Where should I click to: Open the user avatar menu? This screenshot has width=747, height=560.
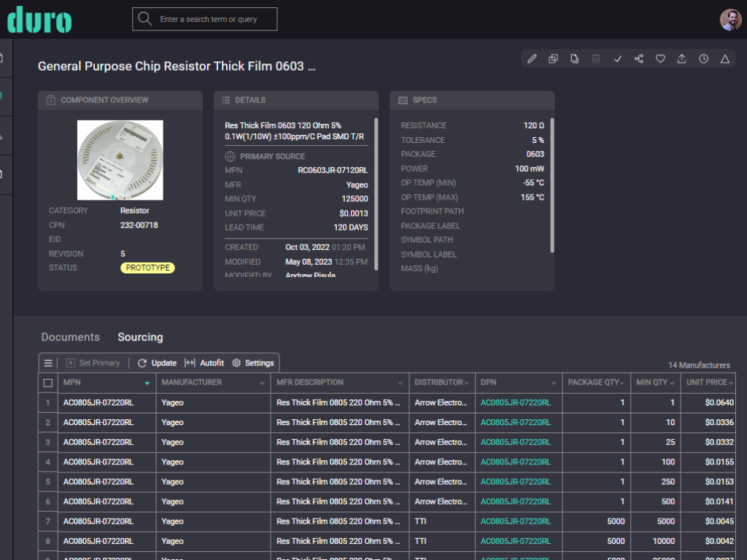(730, 20)
